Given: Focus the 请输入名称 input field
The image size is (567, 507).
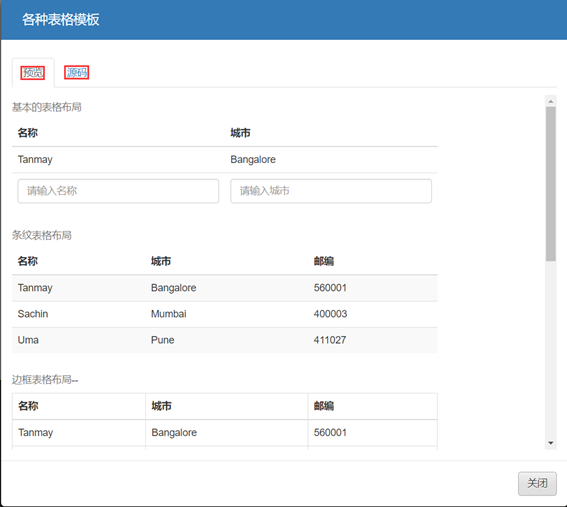Looking at the screenshot, I should click(x=118, y=191).
